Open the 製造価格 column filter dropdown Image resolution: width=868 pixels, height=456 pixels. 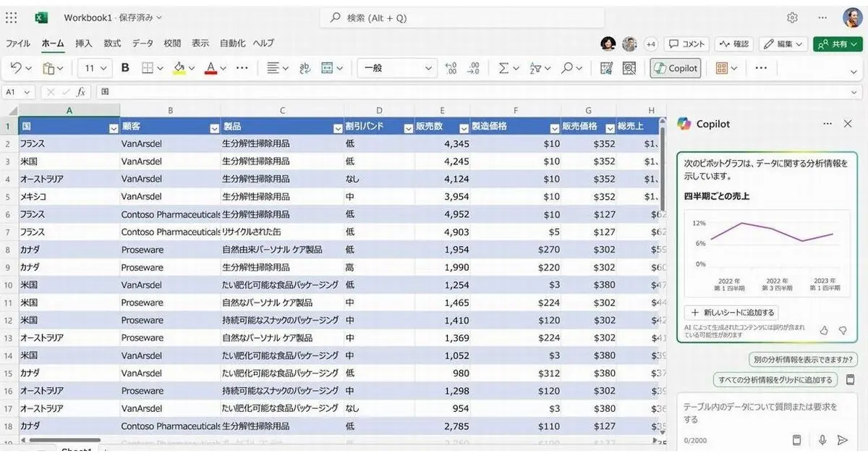pos(555,128)
